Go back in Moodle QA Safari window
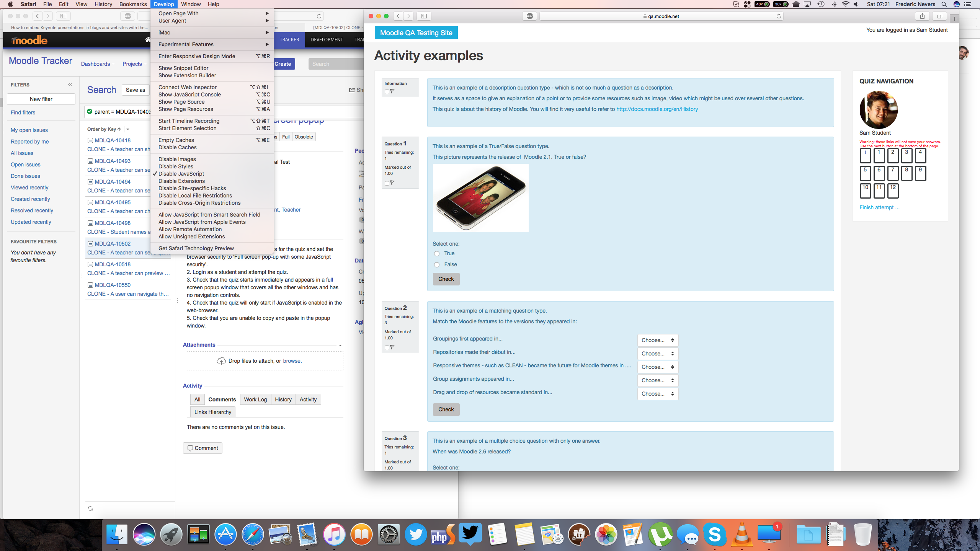 398,16
